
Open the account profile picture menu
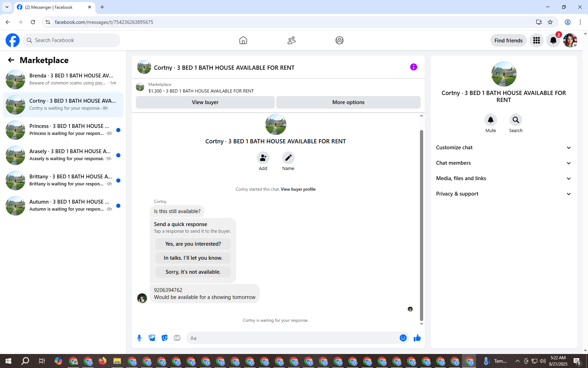pos(570,40)
